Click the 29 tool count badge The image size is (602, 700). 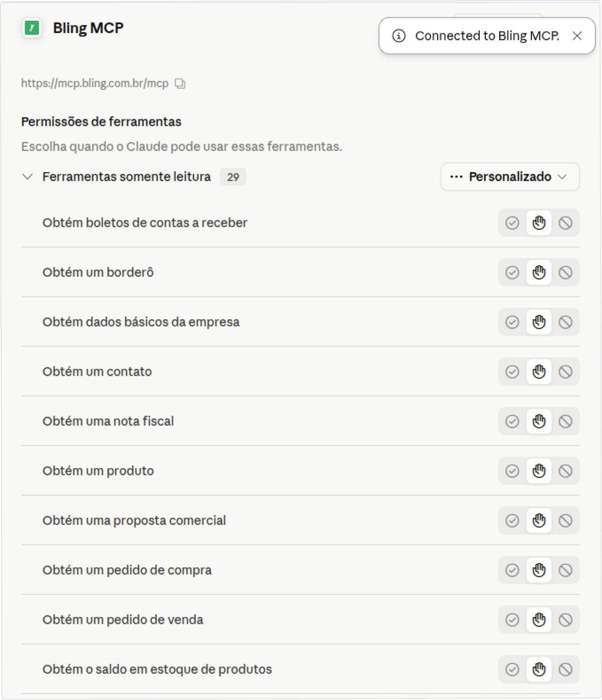233,177
